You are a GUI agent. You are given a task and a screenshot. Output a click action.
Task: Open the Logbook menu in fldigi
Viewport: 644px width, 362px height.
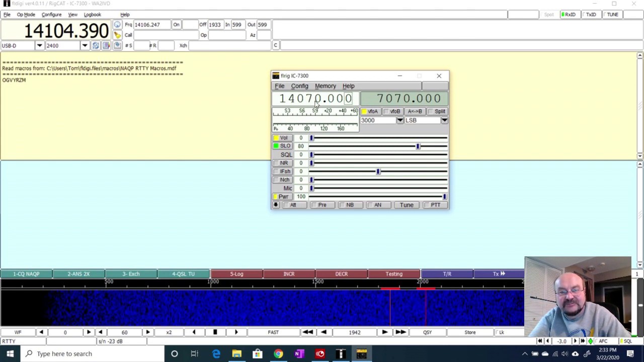coord(92,15)
